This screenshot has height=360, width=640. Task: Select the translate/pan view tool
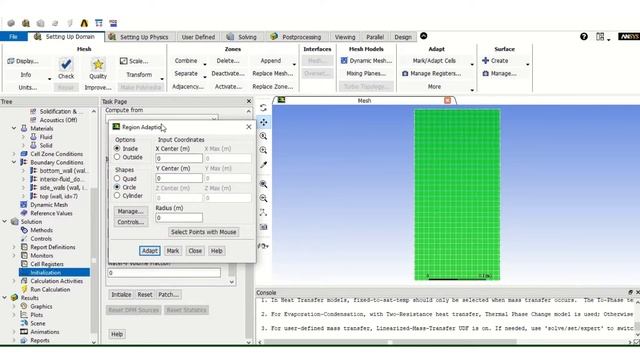[x=263, y=122]
